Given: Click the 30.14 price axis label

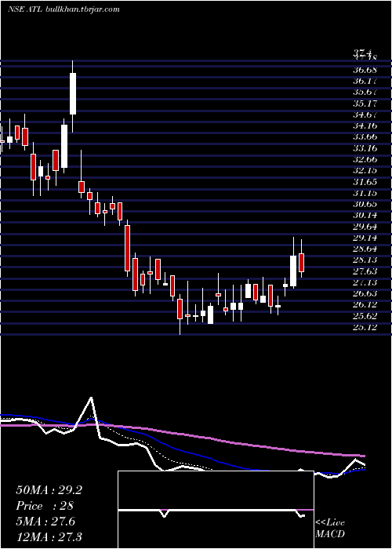Looking at the screenshot, I should 365,216.
